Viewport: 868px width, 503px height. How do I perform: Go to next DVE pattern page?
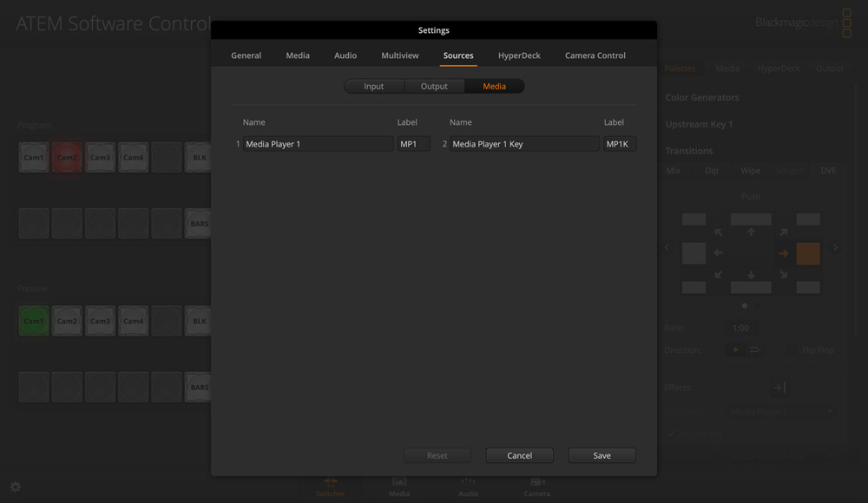[x=835, y=248]
